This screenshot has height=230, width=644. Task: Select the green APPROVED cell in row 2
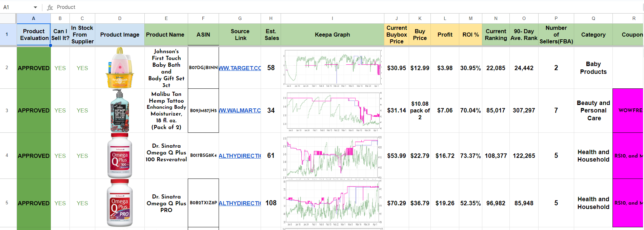pos(34,68)
